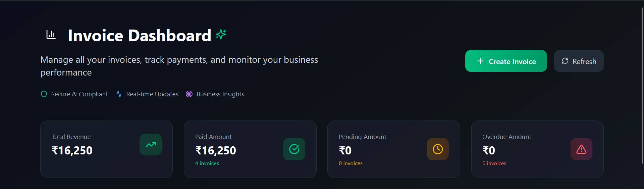Click the circular arrows refresh icon
The image size is (644, 189).
pos(565,61)
